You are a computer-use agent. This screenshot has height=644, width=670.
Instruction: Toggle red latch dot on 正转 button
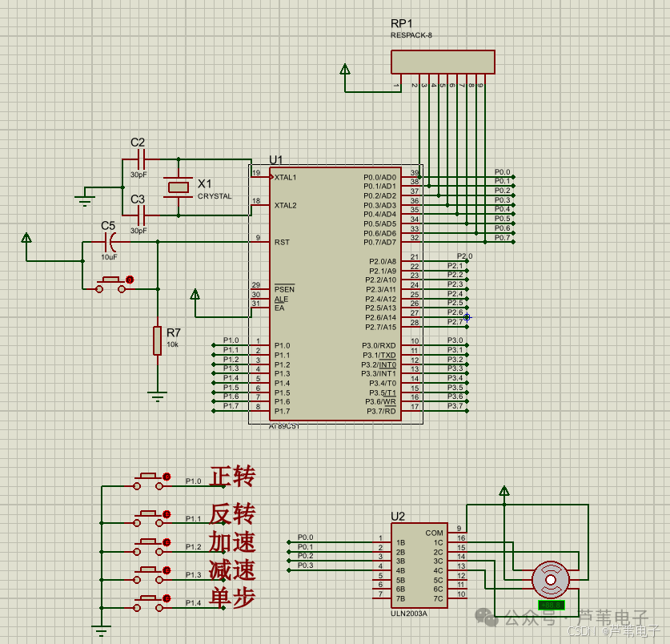(166, 477)
